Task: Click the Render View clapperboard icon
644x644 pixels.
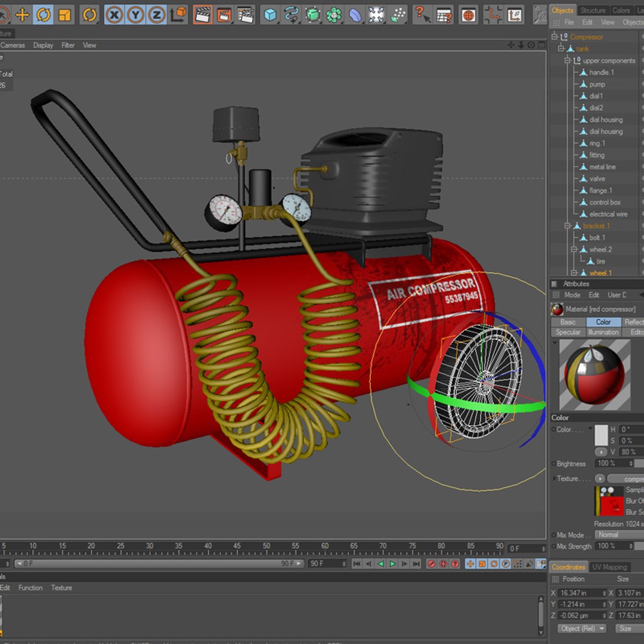Action: 203,15
